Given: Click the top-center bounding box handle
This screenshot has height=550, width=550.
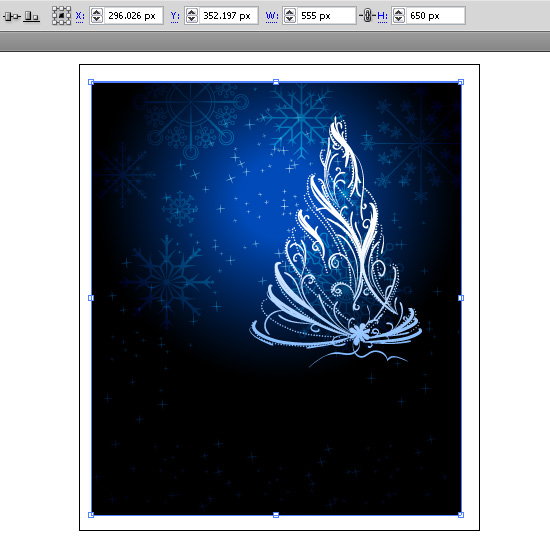Looking at the screenshot, I should (x=276, y=82).
